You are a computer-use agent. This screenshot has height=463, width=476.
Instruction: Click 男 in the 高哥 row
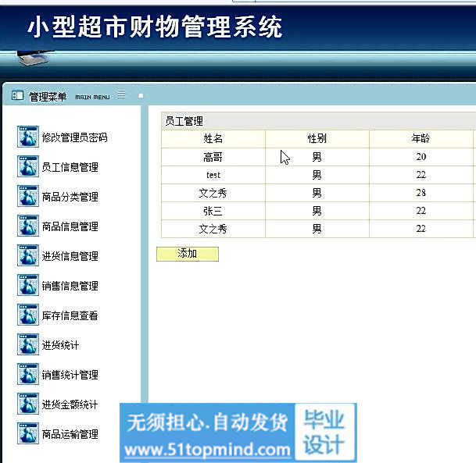point(317,157)
